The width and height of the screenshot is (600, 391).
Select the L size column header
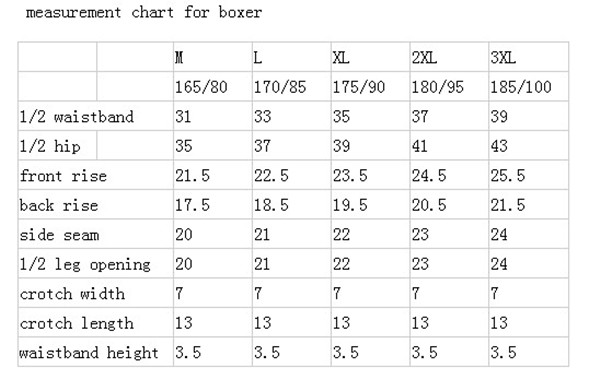pyautogui.click(x=258, y=58)
